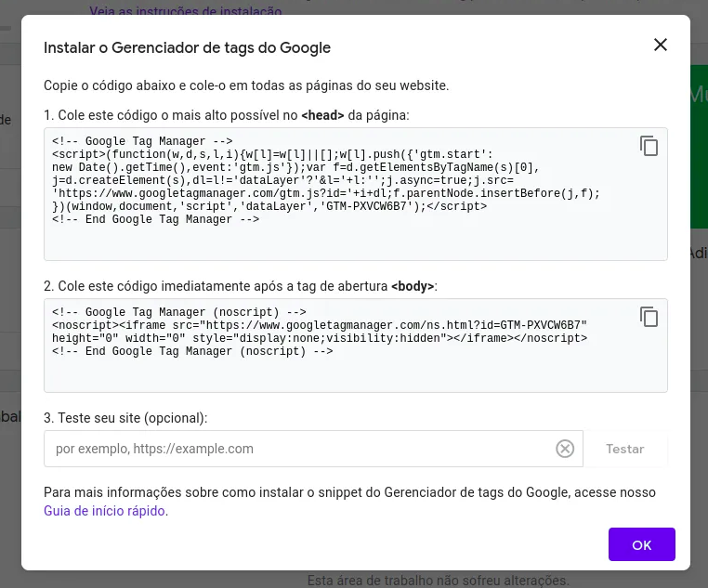Viewport: 708px width, 588px height.
Task: Click the End Google Tag Manager (noscript) comment
Action: (x=192, y=352)
